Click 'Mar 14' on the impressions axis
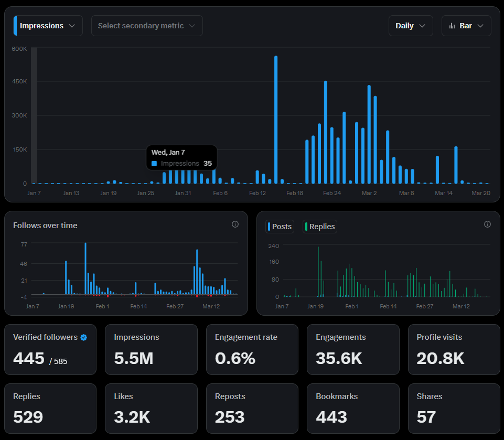 tap(444, 193)
